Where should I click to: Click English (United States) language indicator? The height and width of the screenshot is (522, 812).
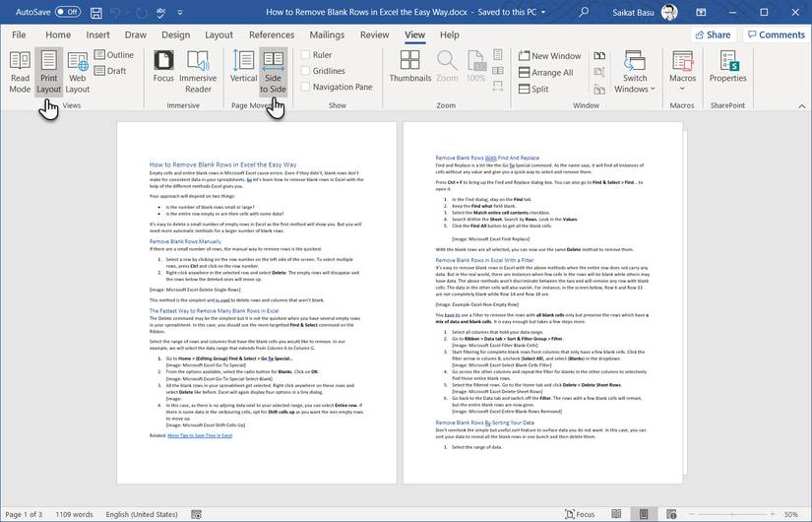142,514
